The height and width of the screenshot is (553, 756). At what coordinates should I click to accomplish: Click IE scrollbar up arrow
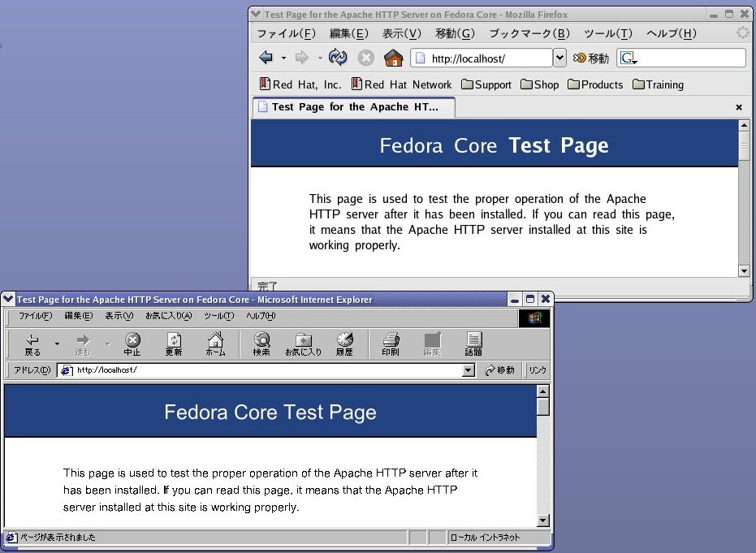[x=543, y=391]
